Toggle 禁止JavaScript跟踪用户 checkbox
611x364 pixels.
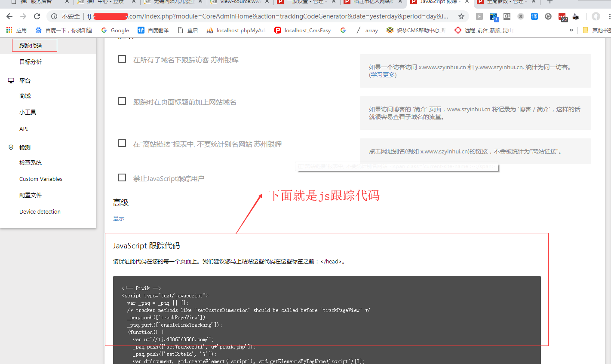pos(122,177)
